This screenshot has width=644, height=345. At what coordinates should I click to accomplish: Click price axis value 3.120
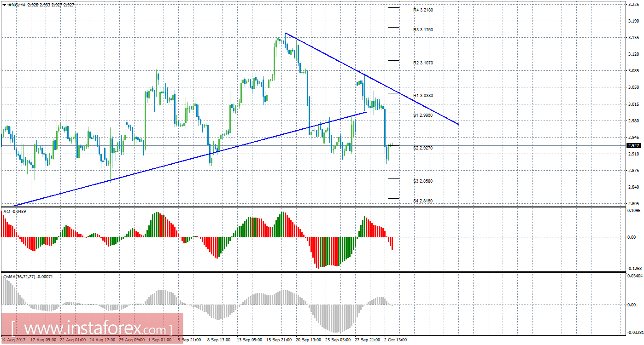633,54
